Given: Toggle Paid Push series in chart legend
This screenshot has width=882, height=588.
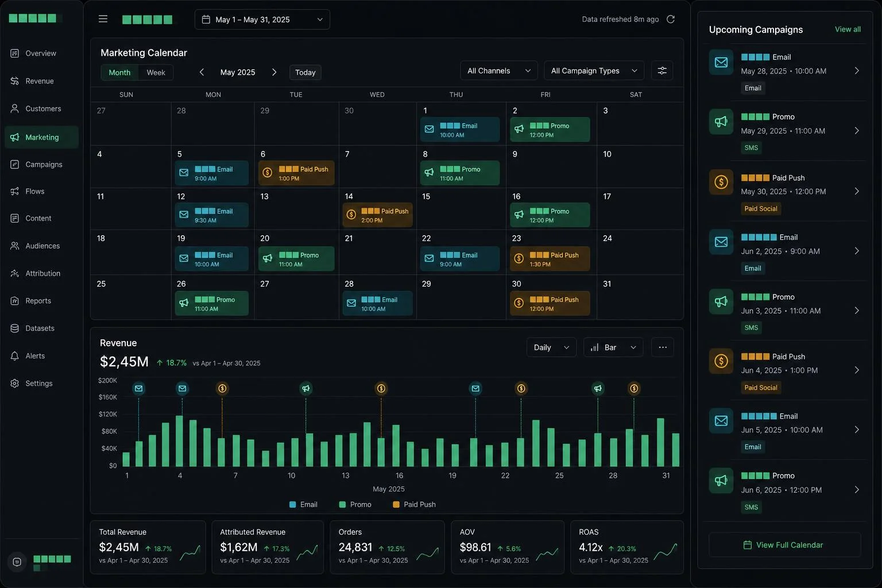Looking at the screenshot, I should [x=414, y=505].
